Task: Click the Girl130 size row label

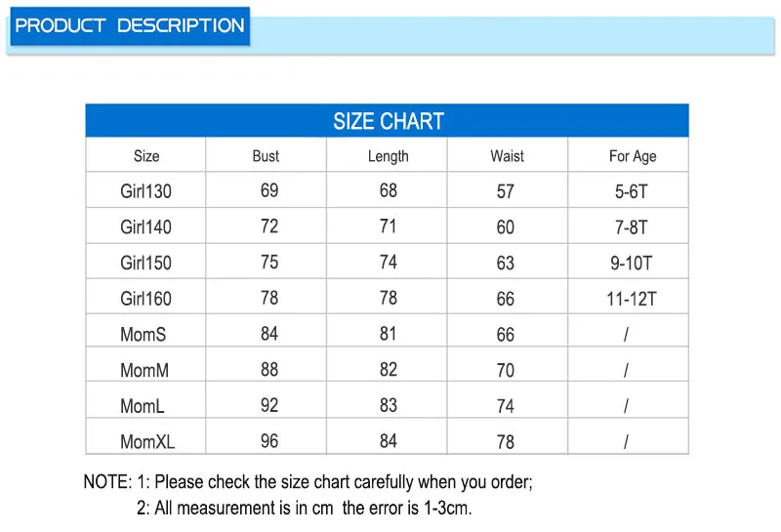Action: tap(145, 191)
